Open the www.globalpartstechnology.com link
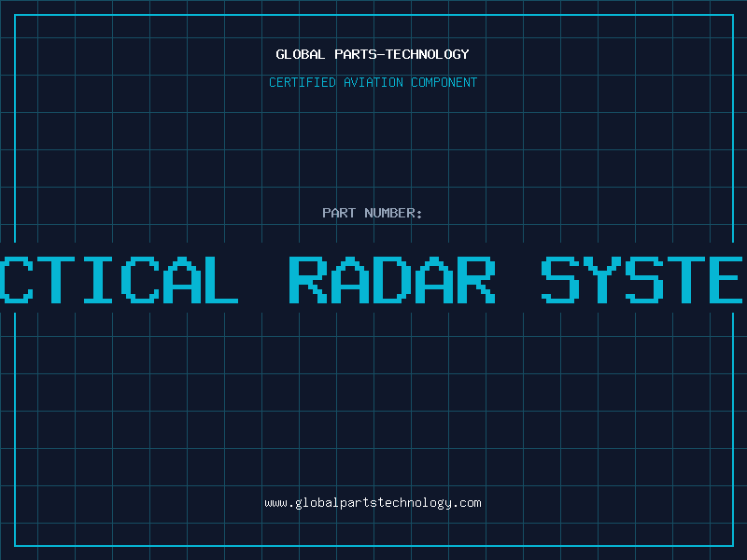The width and height of the screenshot is (747, 560). coord(373,503)
